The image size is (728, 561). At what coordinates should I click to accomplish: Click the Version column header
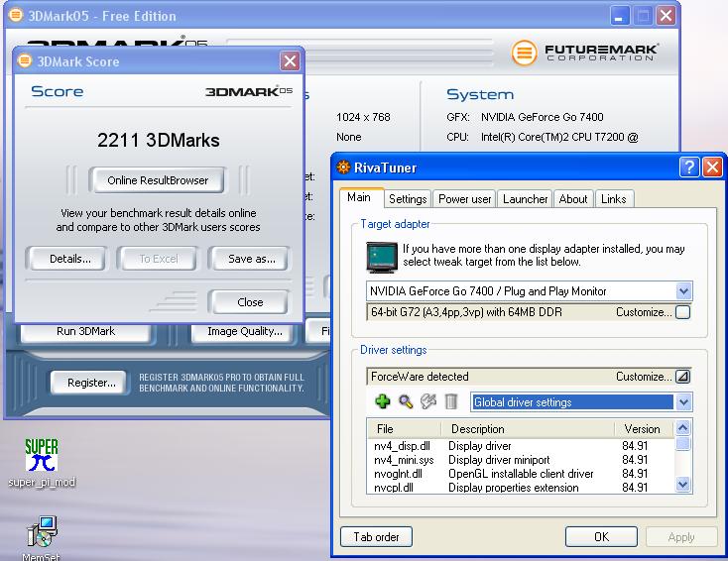(x=645, y=429)
